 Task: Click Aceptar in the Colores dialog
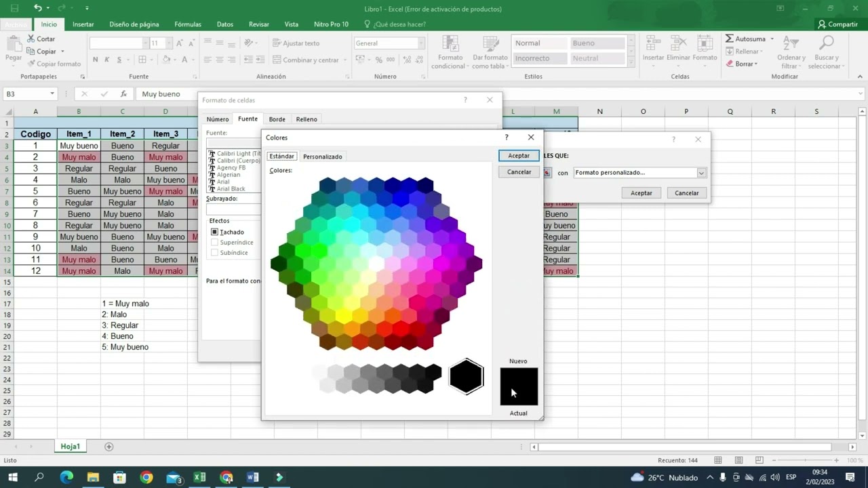(519, 156)
